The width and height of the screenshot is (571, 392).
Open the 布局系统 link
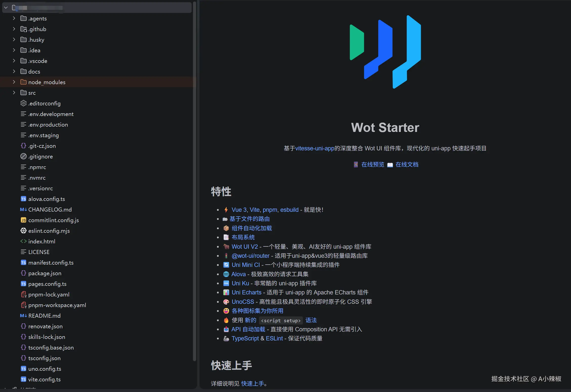click(x=243, y=237)
